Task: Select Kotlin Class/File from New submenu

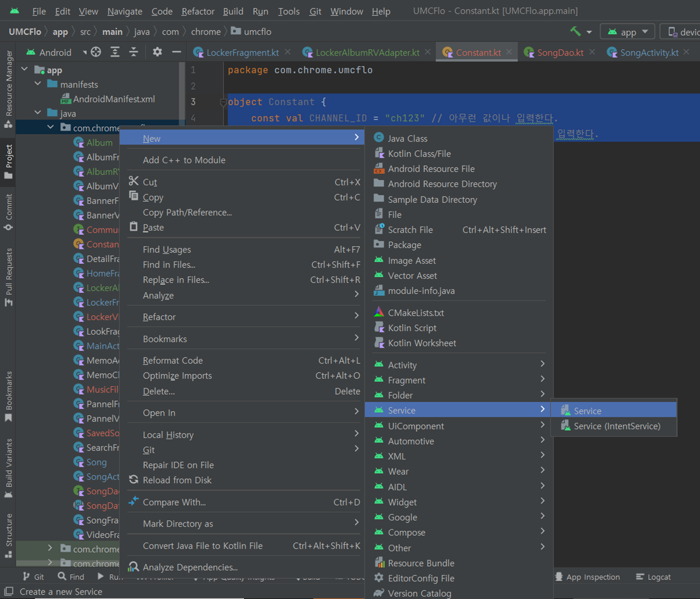Action: tap(458, 153)
